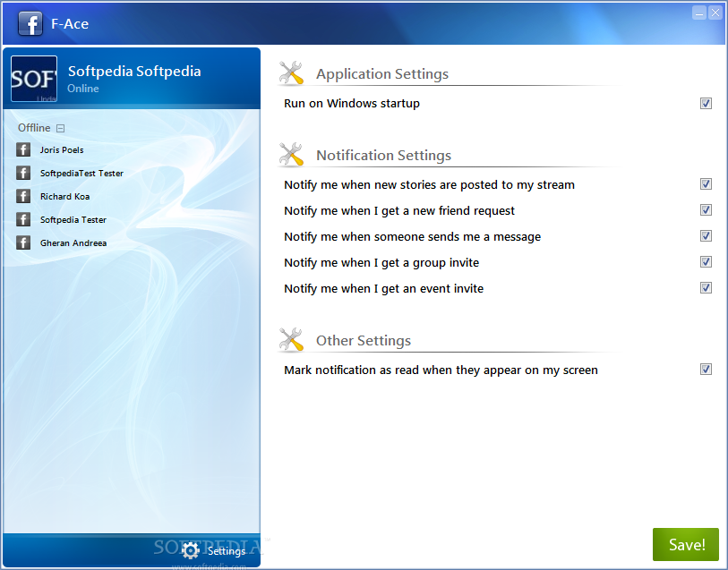
Task: Select contact Softpedia Tester
Action: [73, 219]
